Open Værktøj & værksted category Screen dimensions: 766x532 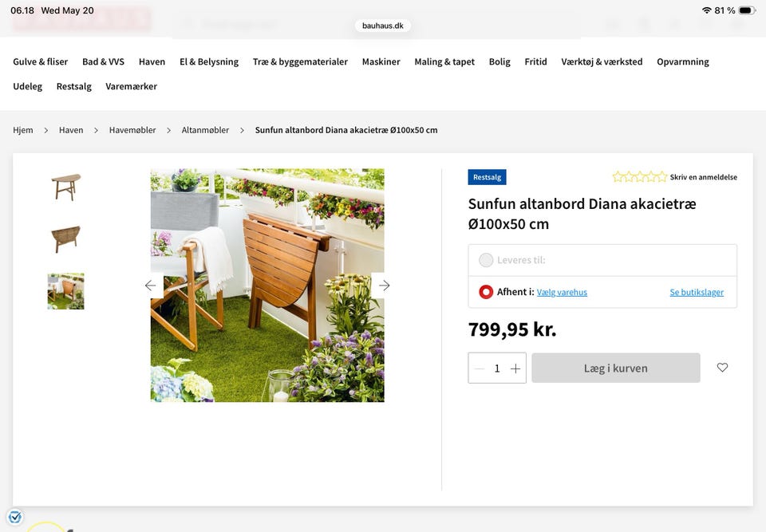tap(602, 61)
